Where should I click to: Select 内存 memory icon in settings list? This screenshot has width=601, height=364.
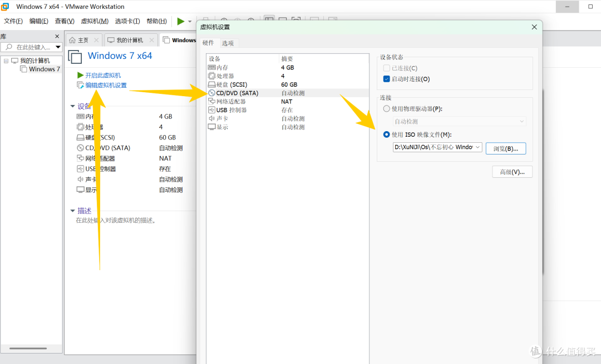pos(211,67)
